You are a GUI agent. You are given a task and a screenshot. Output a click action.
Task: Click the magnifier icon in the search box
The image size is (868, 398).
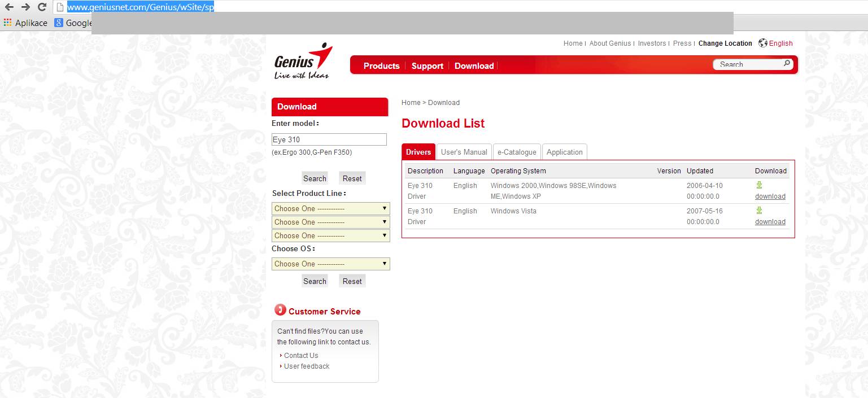[787, 64]
